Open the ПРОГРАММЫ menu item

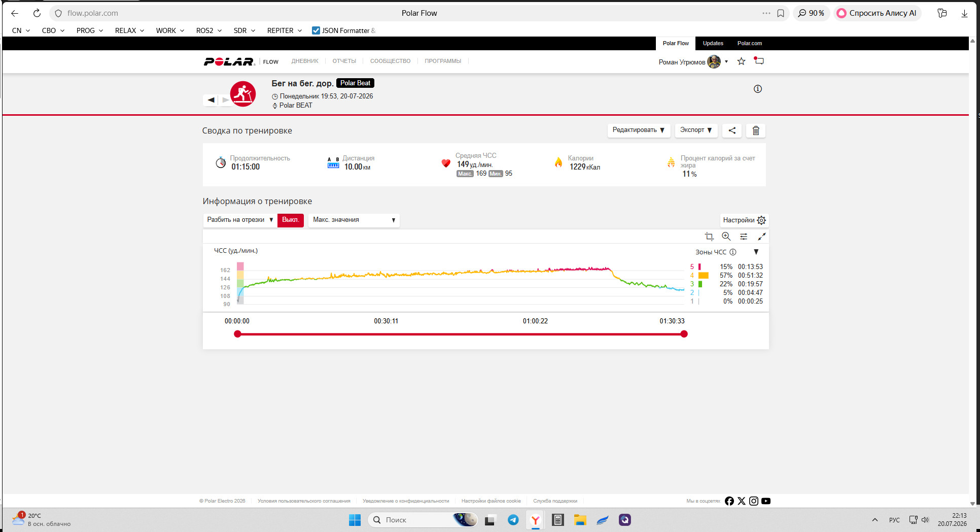(x=443, y=61)
